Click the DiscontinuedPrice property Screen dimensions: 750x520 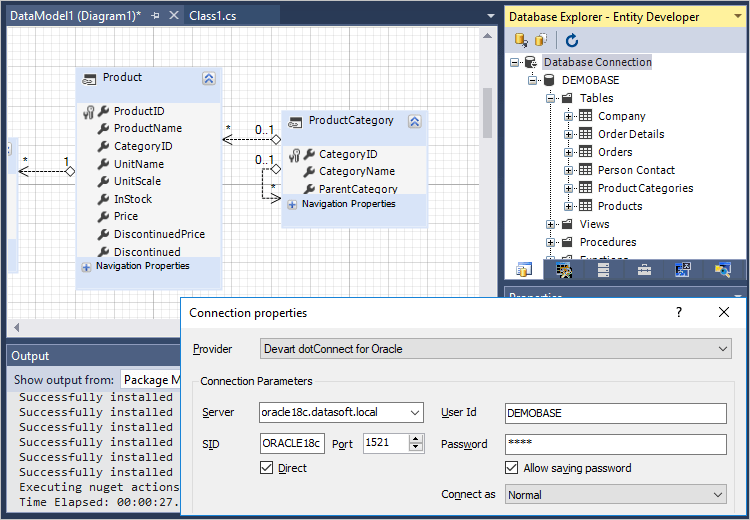click(x=159, y=234)
